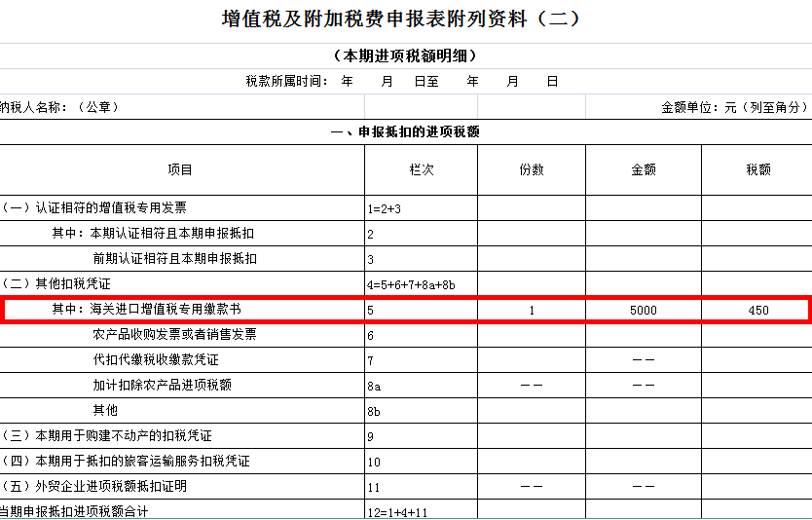
Task: Click the 栏次 cell showing 10
Action: (421, 462)
